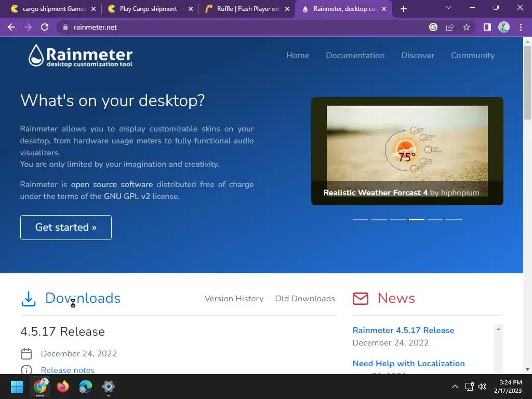The image size is (532, 399).
Task: Select the second carousel slide indicator
Action: tap(379, 220)
